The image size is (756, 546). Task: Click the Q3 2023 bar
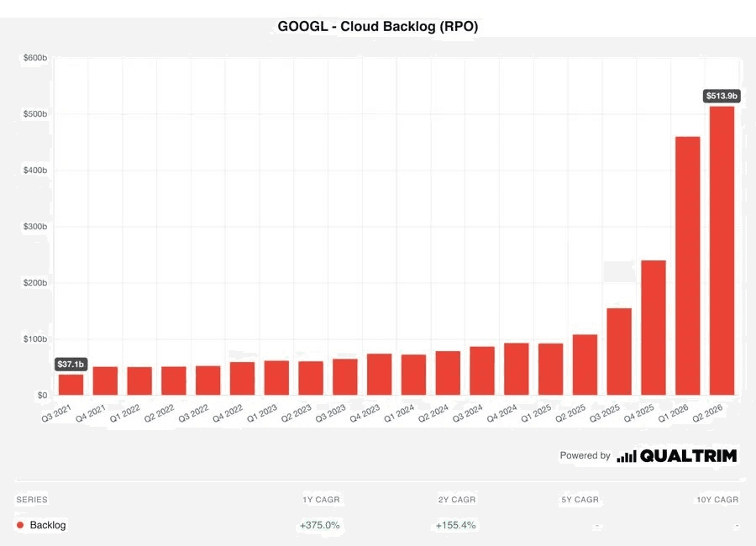point(345,377)
